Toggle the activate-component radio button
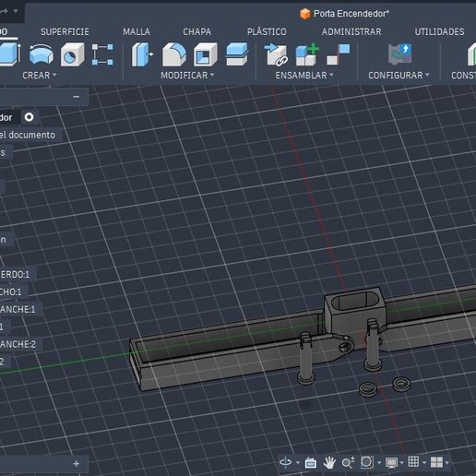Screen dimensions: 476x476 click(x=29, y=117)
